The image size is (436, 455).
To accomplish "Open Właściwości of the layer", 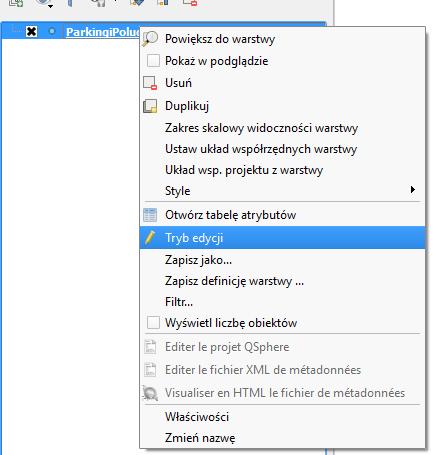I will (x=197, y=417).
